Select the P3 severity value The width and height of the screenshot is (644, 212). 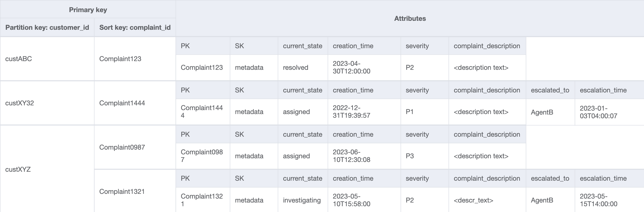click(x=410, y=156)
